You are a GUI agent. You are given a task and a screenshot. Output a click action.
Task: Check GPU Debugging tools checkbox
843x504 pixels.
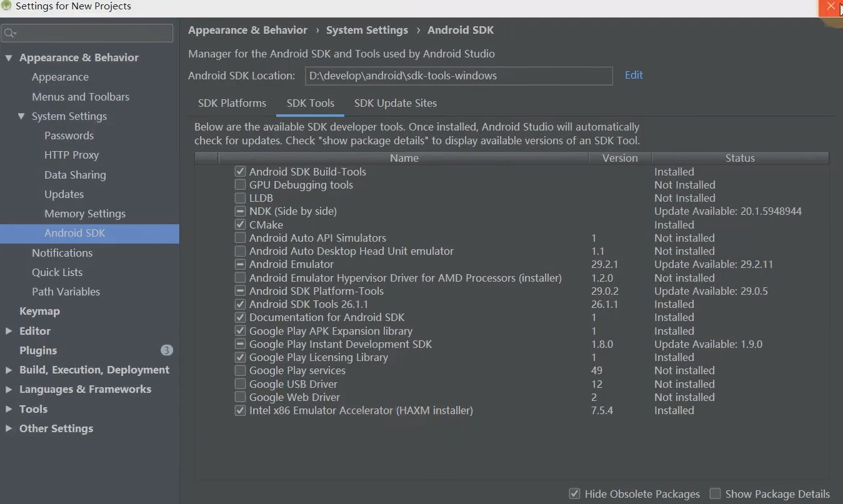click(x=240, y=185)
